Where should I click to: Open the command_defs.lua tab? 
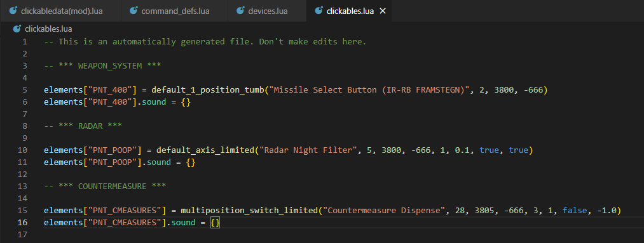(x=175, y=11)
